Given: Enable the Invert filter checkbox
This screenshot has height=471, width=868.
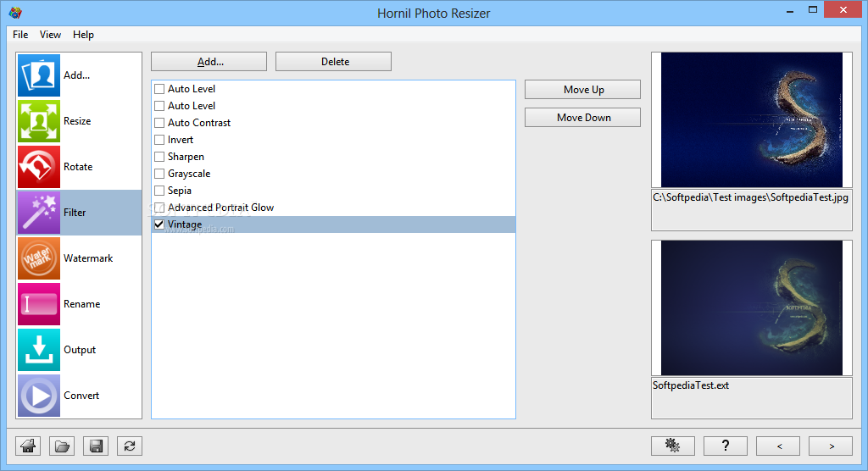Looking at the screenshot, I should [159, 140].
